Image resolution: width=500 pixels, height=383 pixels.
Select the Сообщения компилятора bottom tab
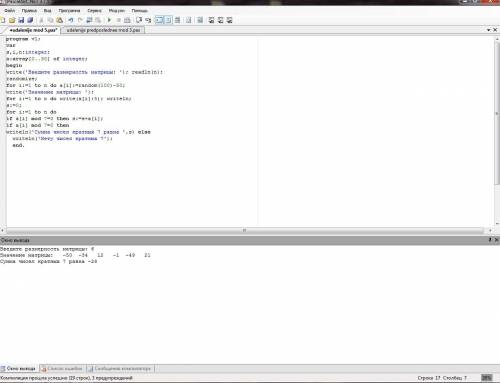(120, 368)
